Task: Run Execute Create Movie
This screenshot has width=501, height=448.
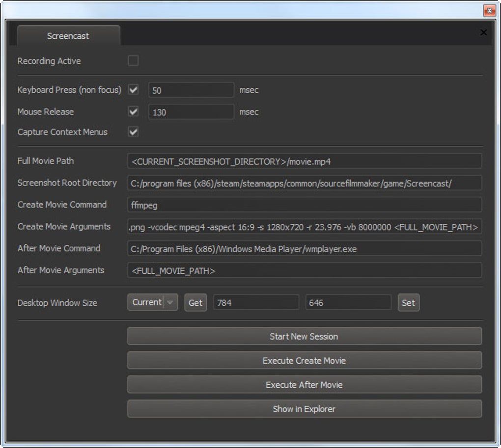Action: 305,360
